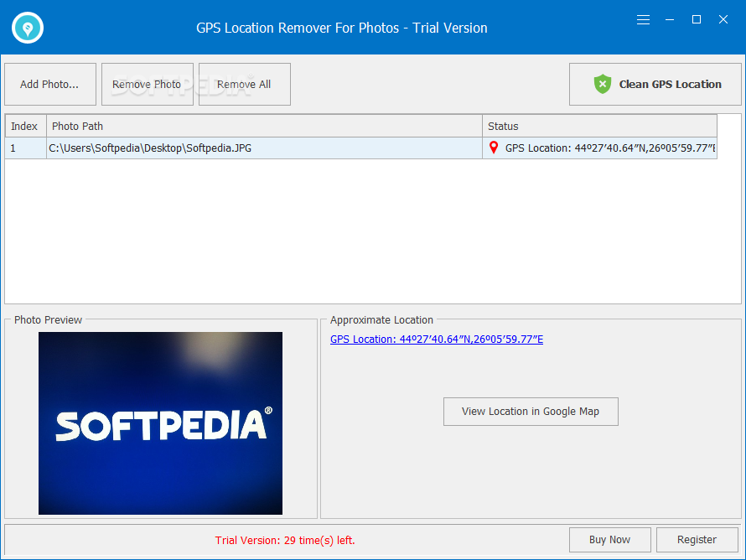Screen dimensions: 746x560
Task: Click the window title text
Action: pyautogui.click(x=342, y=28)
